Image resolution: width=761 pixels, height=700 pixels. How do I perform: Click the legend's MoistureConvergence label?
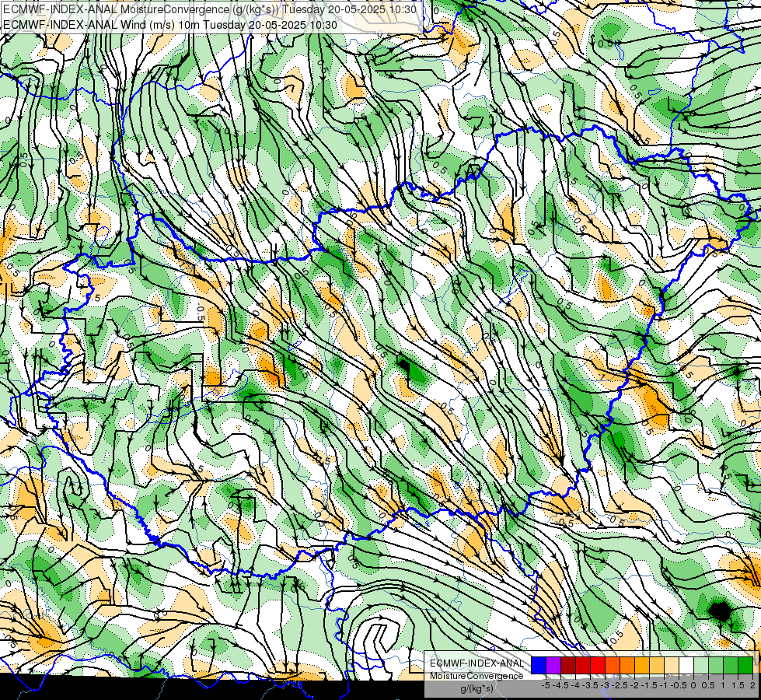476,676
